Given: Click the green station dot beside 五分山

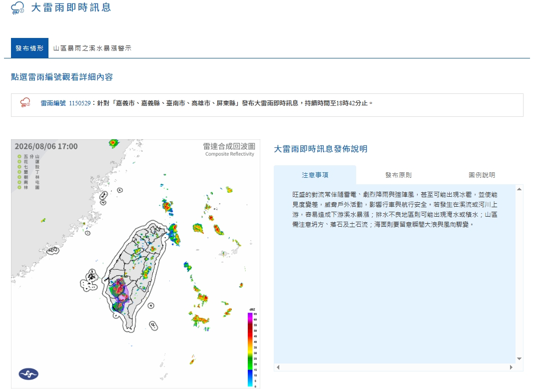Looking at the screenshot, I should pos(19,156).
